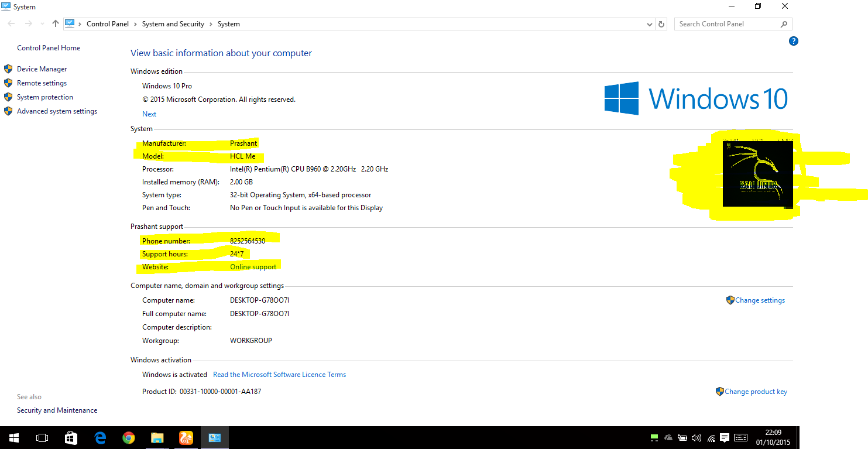Viewport: 868px width, 449px height.
Task: Select the Control Panel taskbar button
Action: click(215, 437)
